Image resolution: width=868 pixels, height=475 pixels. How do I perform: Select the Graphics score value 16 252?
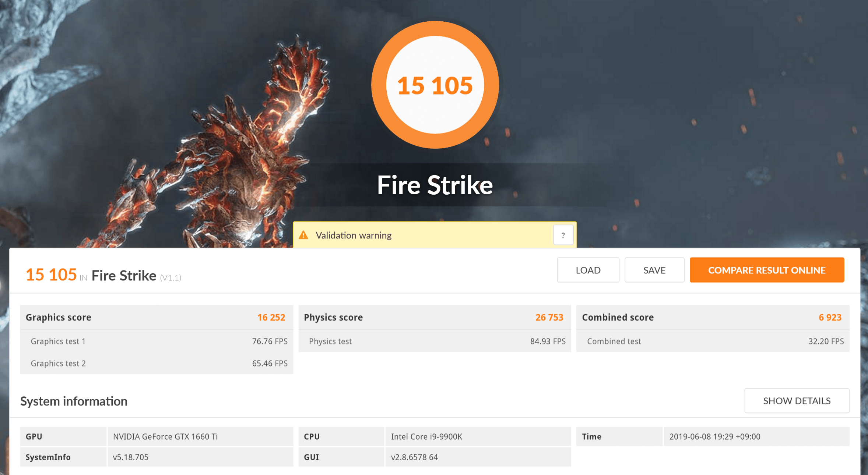point(271,317)
